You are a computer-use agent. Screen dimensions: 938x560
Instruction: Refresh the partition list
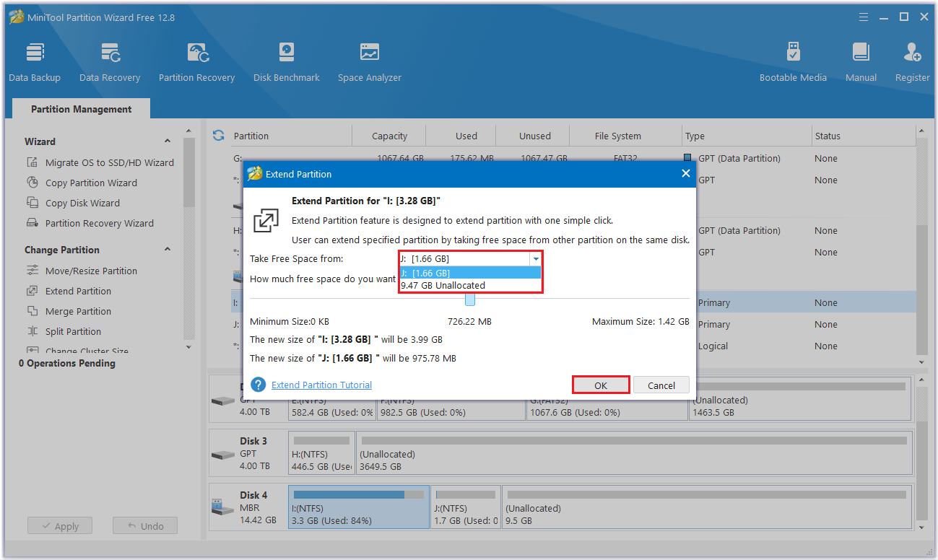(x=219, y=135)
